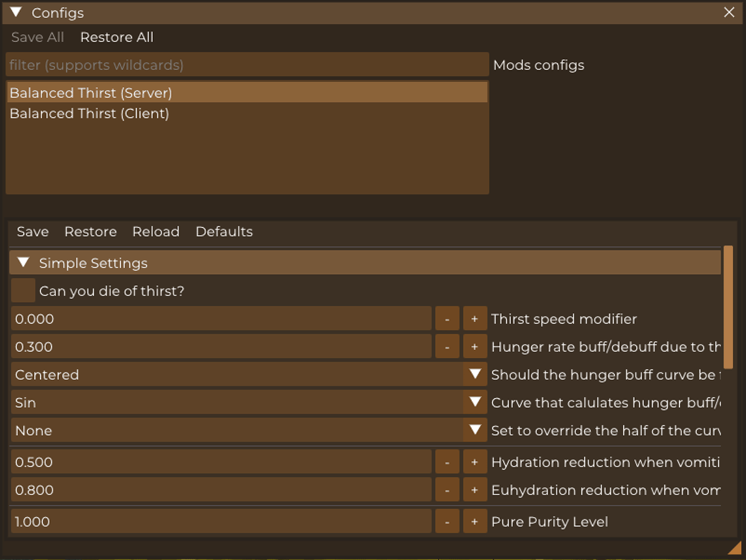Click Restore in the config menu
Screen dimensions: 746x560
click(91, 232)
